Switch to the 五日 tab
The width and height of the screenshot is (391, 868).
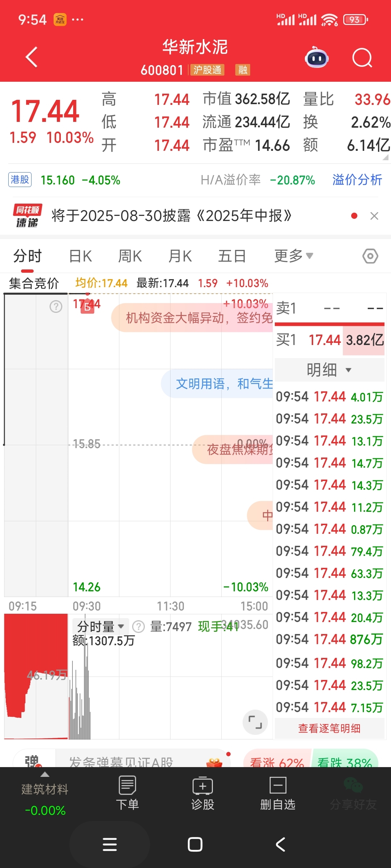click(232, 256)
